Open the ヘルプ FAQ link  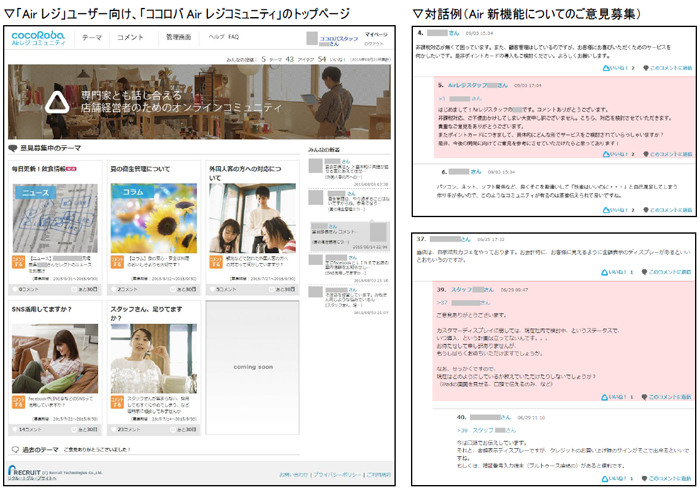[223, 37]
